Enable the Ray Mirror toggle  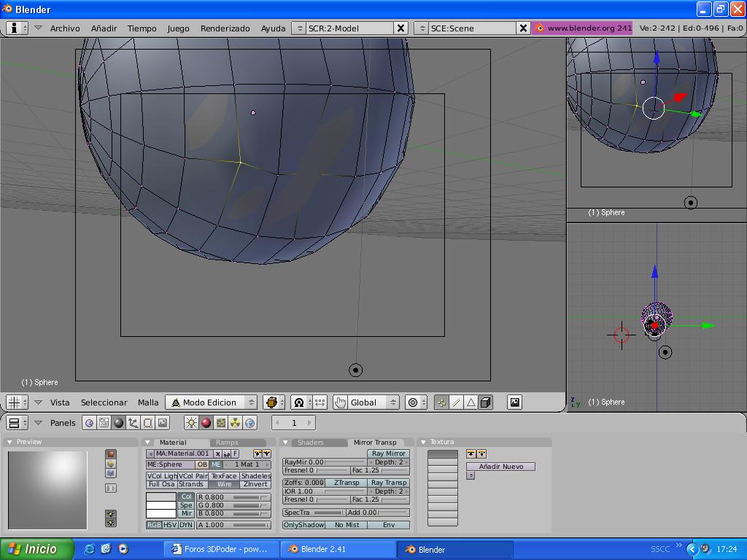(388, 454)
